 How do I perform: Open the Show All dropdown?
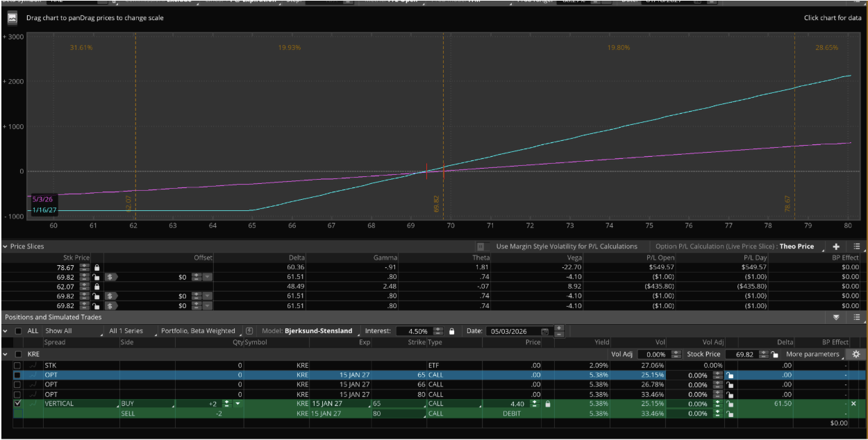(x=72, y=331)
